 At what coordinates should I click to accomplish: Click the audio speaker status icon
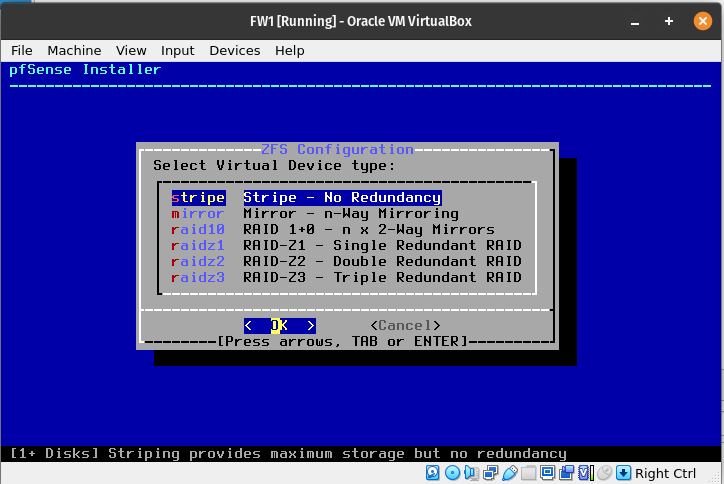[471, 473]
